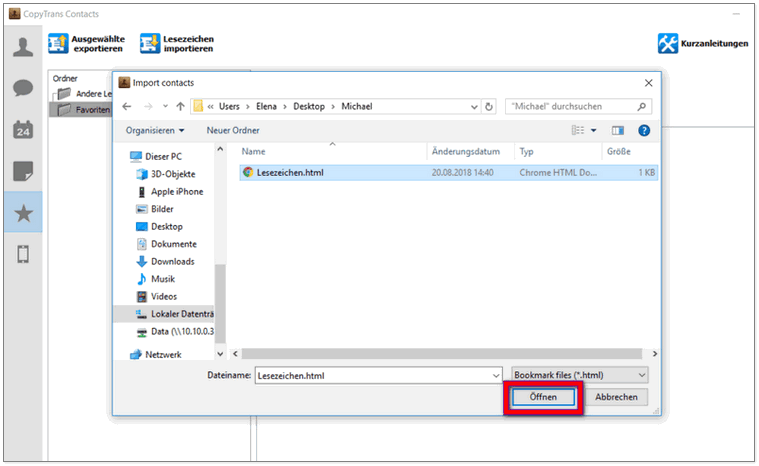
Task: Open Apple iPhone in navigation tree
Action: (x=170, y=192)
